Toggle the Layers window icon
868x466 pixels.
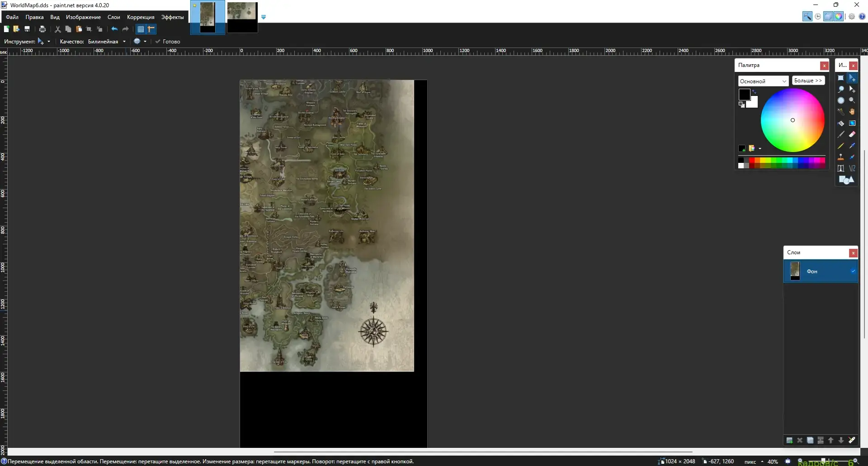(828, 17)
